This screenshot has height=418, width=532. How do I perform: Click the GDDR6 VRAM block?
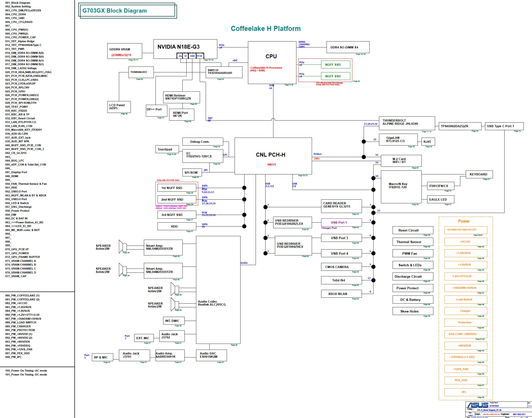[x=125, y=51]
